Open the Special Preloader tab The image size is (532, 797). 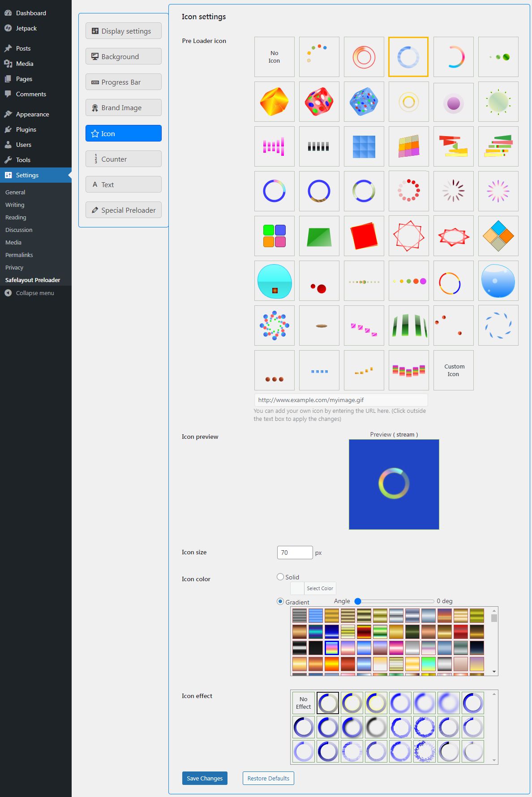coord(124,210)
